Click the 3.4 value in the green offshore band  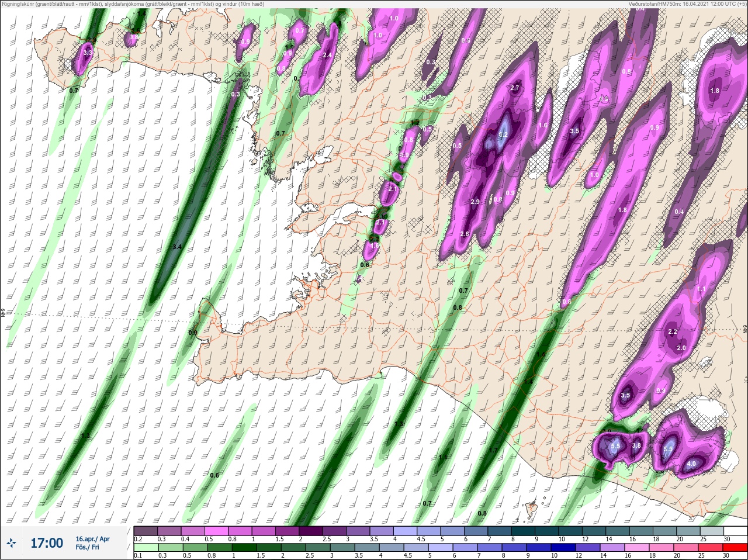tap(178, 247)
